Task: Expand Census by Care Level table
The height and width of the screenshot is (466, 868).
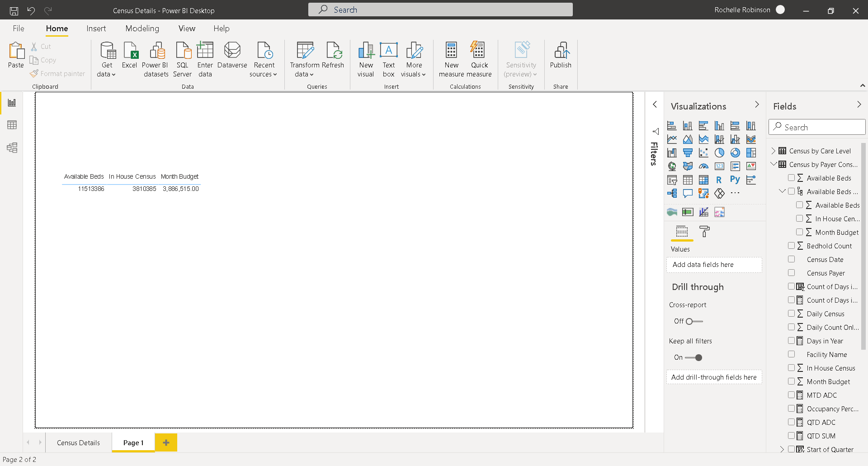Action: (774, 151)
